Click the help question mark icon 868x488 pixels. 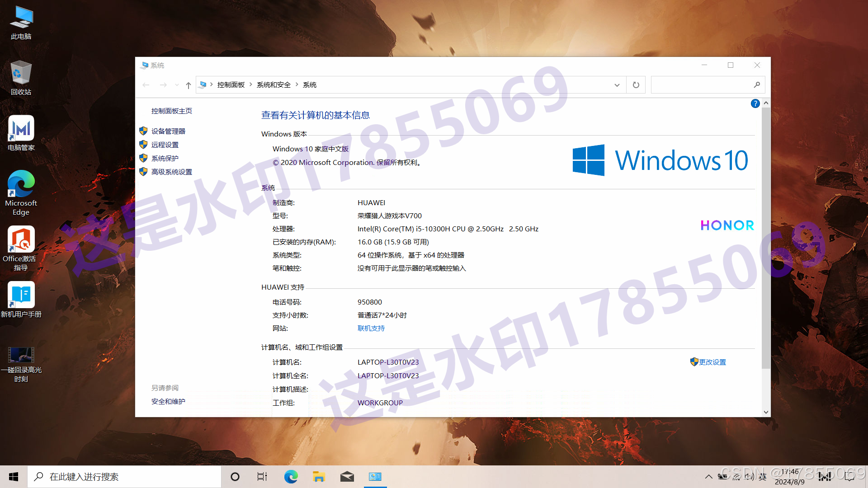click(x=755, y=103)
